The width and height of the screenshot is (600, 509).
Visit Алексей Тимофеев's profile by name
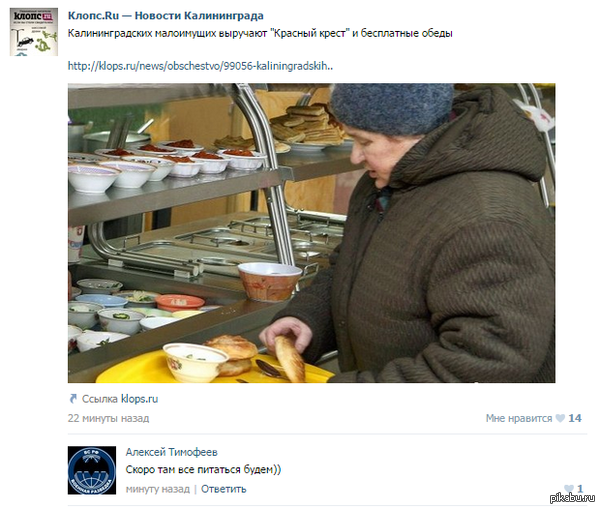point(171,452)
